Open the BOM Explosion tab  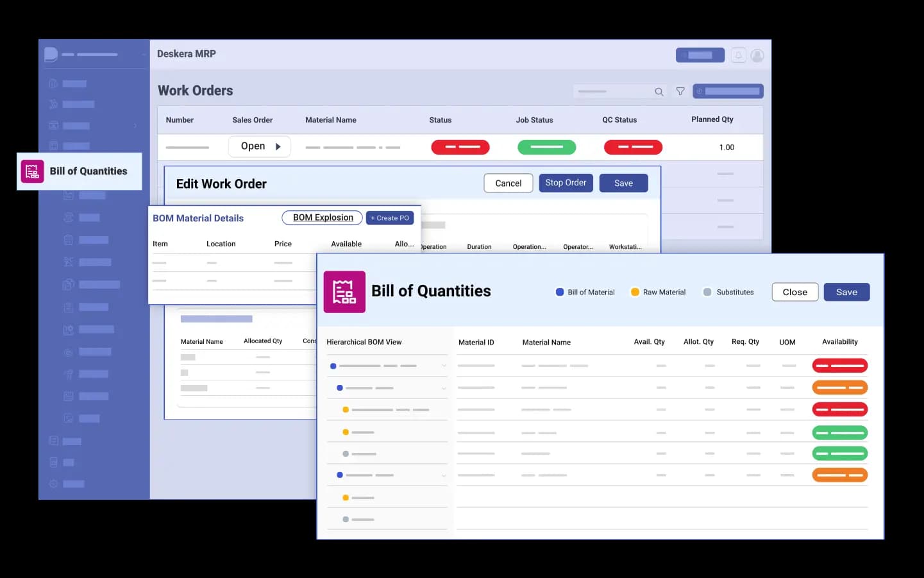[x=323, y=218]
